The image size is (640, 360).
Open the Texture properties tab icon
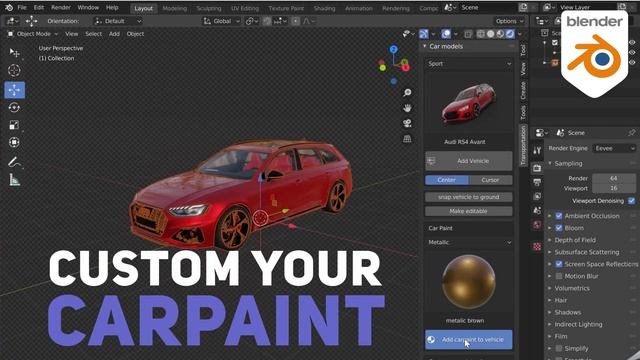[x=537, y=246]
